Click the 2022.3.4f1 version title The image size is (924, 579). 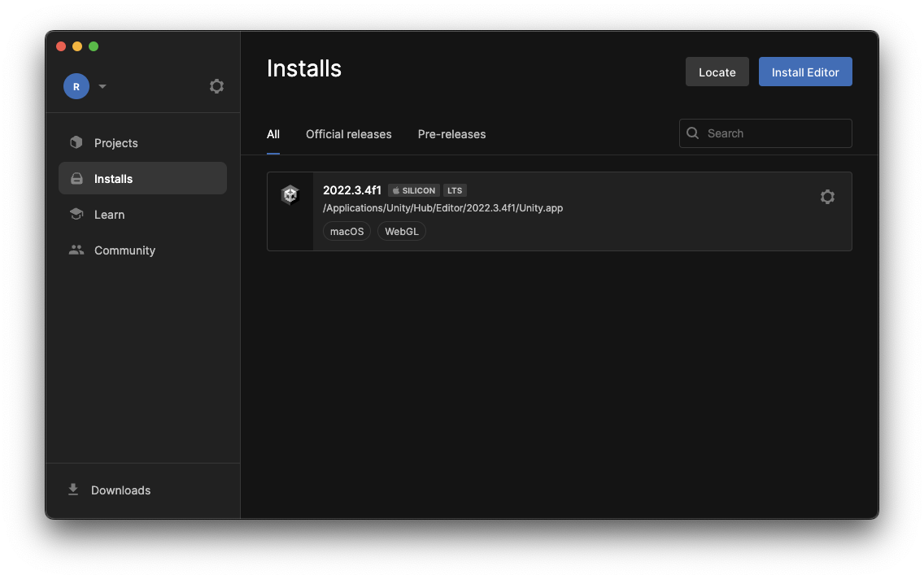click(x=352, y=190)
